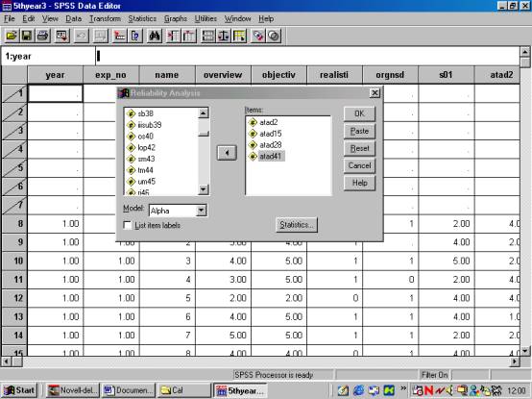The width and height of the screenshot is (532, 399).
Task: Move atad41 back with the arrow button
Action: tap(227, 153)
